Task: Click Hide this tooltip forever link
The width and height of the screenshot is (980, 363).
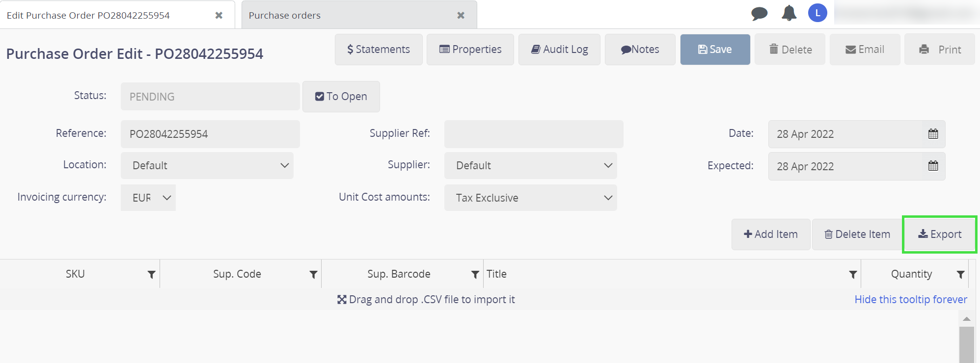Action: point(911,299)
